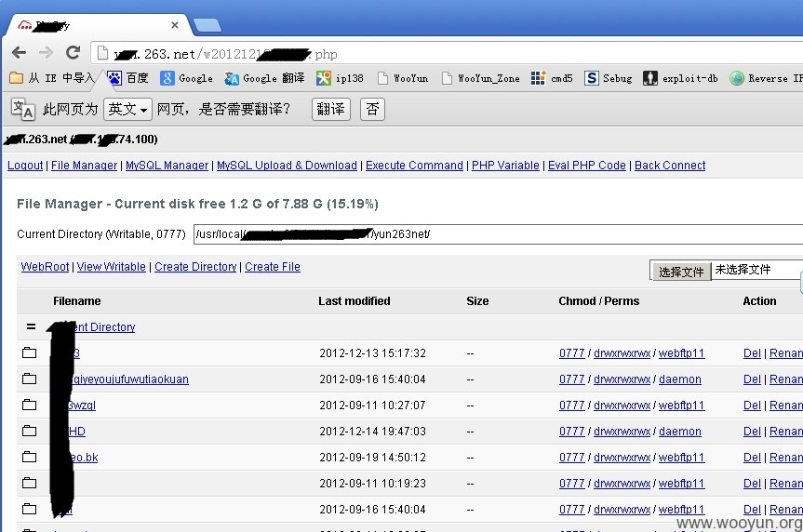Open the Eval PHP Code page
This screenshot has height=532, width=803.
(x=587, y=166)
